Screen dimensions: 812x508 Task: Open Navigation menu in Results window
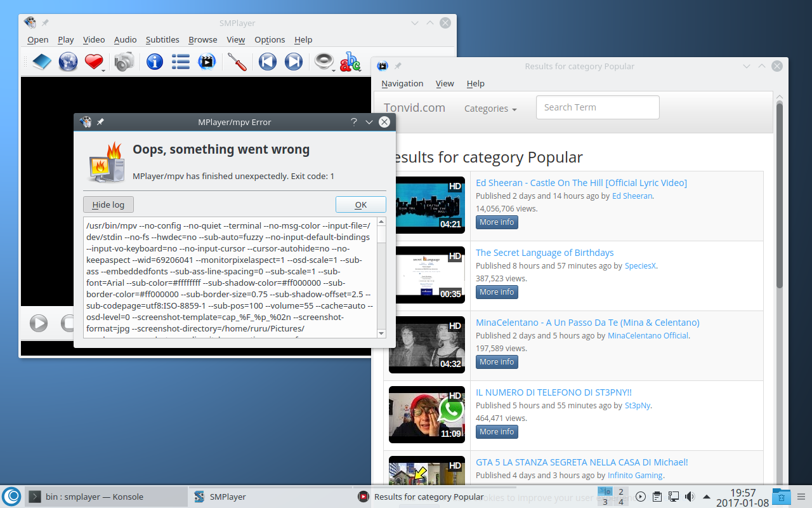click(x=402, y=83)
